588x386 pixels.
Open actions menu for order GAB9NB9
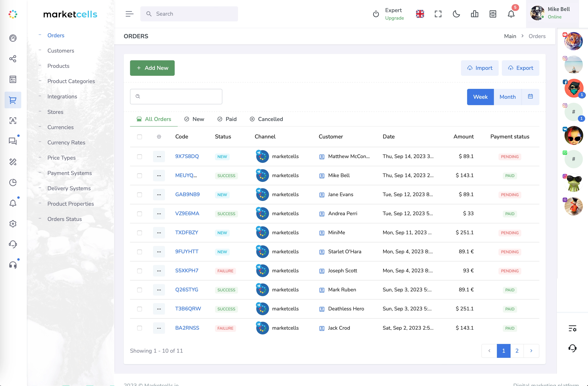[x=159, y=195]
